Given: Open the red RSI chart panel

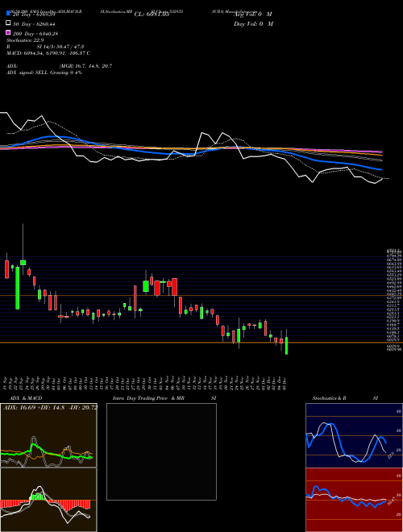Looking at the screenshot, I should point(354,500).
